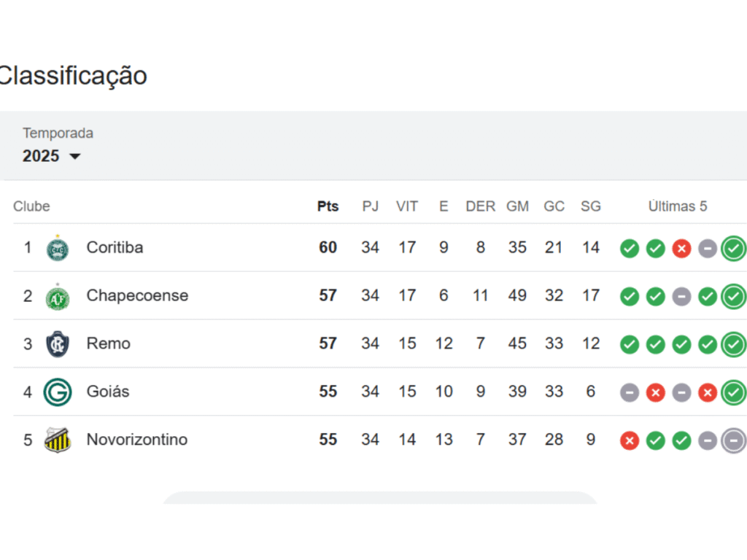The width and height of the screenshot is (747, 560).
Task: Click Chapecoense's gray draw result icon
Action: point(681,297)
